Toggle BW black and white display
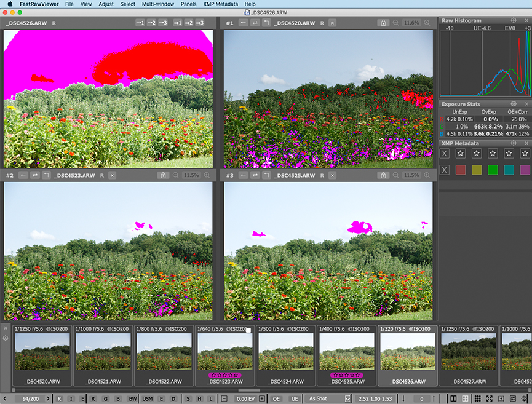532x404 pixels. (133, 398)
